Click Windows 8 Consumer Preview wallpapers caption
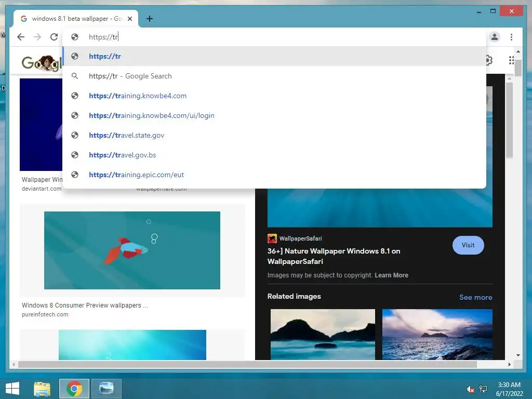 (x=85, y=305)
